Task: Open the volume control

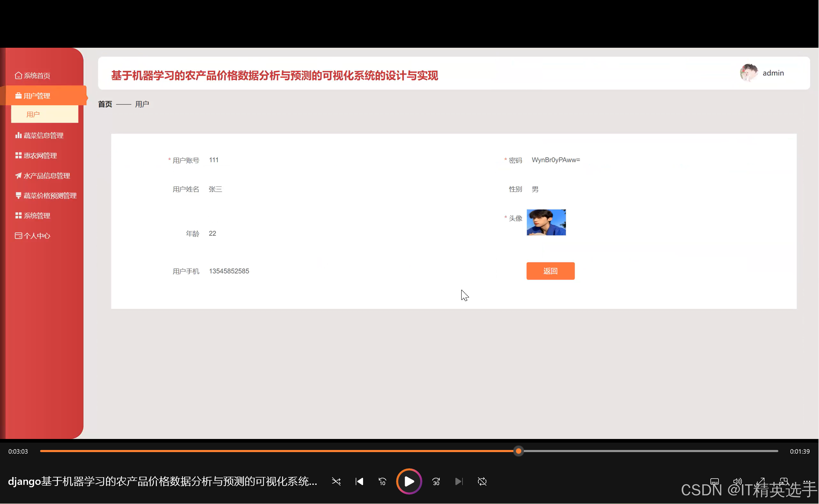Action: [x=737, y=481]
